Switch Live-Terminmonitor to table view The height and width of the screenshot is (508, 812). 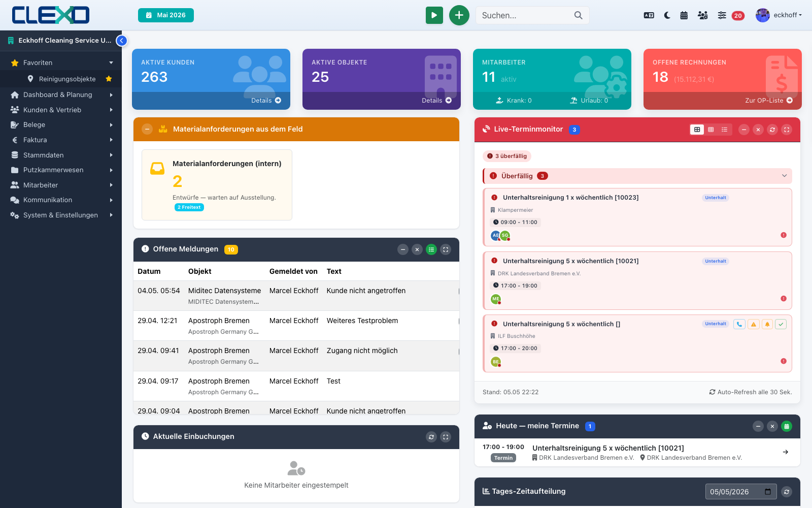pyautogui.click(x=711, y=130)
